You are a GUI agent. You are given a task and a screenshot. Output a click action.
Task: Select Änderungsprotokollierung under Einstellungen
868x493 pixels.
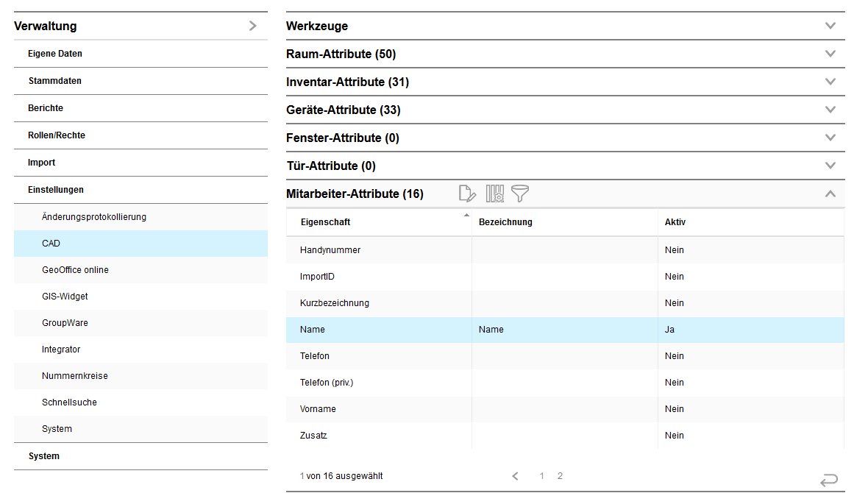click(94, 217)
